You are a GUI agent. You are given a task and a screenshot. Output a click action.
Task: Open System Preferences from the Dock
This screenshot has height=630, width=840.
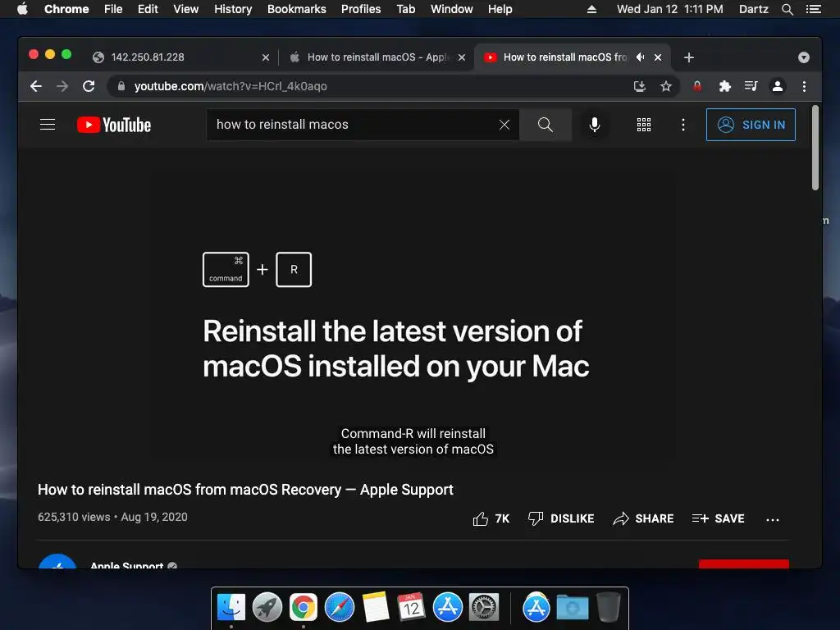pyautogui.click(x=484, y=608)
